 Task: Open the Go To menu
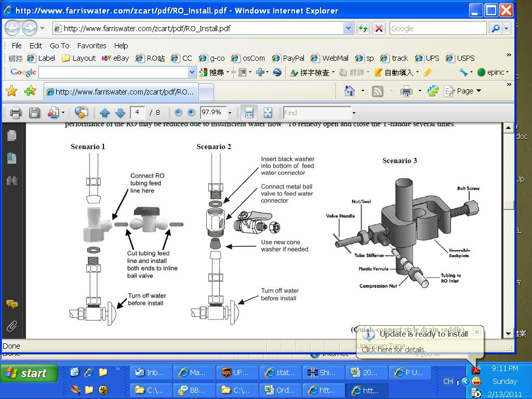[60, 46]
